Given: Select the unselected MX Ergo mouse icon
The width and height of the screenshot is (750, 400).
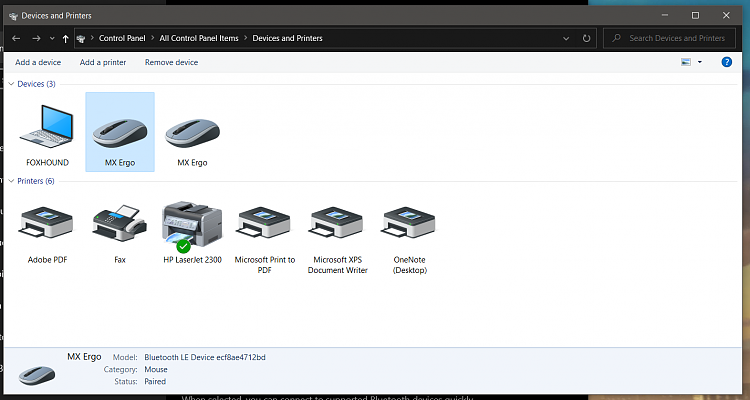Looking at the screenshot, I should pyautogui.click(x=192, y=133).
